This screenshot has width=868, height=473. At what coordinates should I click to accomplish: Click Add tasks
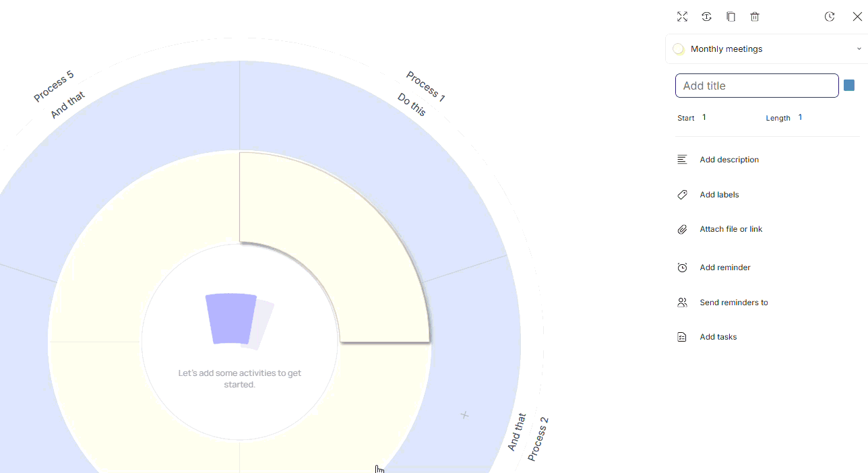(718, 337)
